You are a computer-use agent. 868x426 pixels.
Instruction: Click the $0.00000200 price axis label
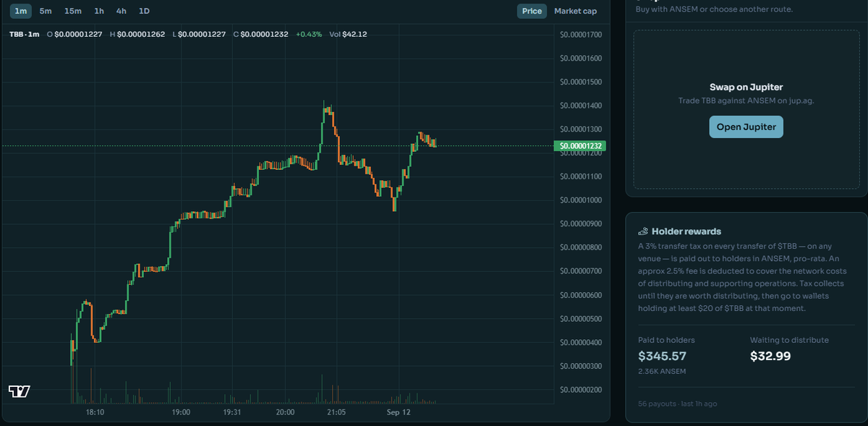point(582,390)
